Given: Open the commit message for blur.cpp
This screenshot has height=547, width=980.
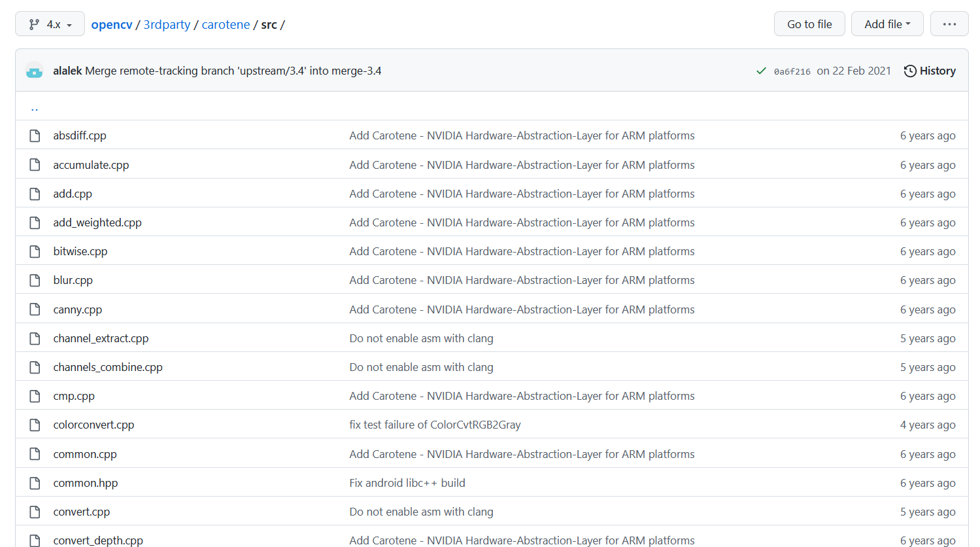Looking at the screenshot, I should pyautogui.click(x=522, y=280).
